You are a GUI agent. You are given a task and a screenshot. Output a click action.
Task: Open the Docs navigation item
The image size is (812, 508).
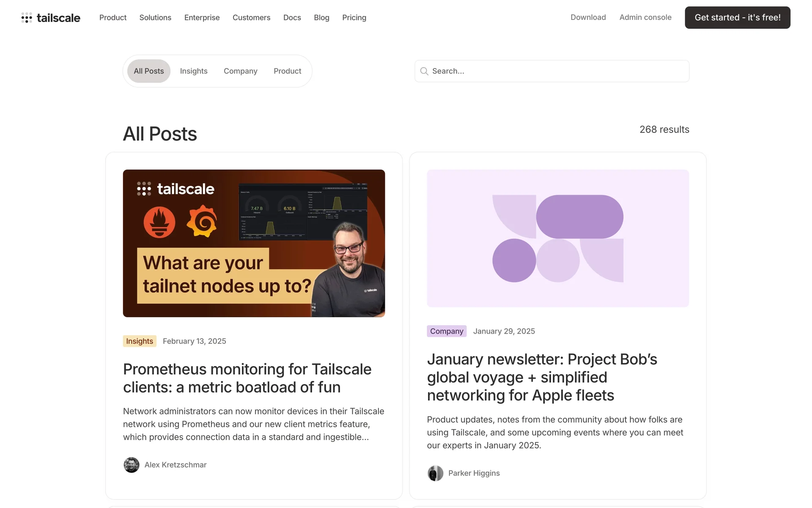coord(292,18)
